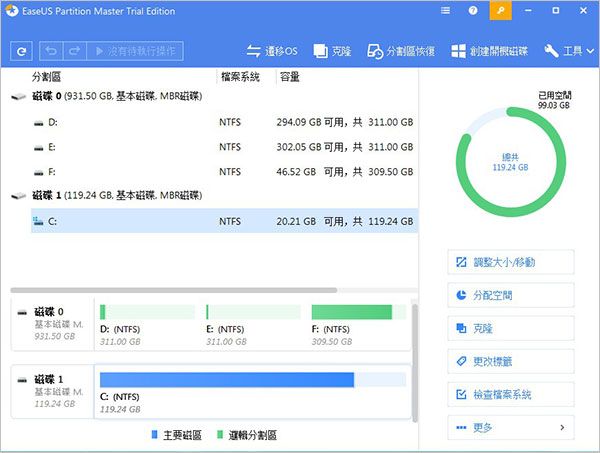This screenshot has height=453, width=600.
Task: Click the F: drive icon in list
Action: [39, 173]
